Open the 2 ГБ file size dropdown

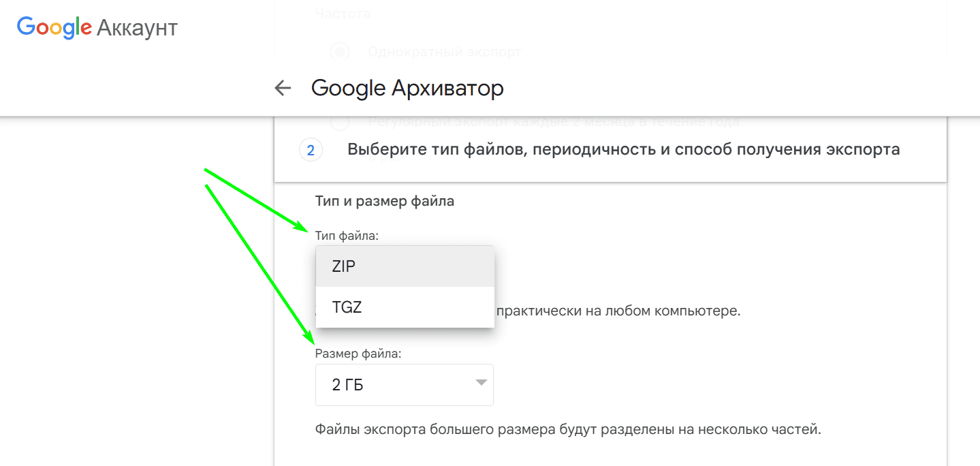pos(405,385)
